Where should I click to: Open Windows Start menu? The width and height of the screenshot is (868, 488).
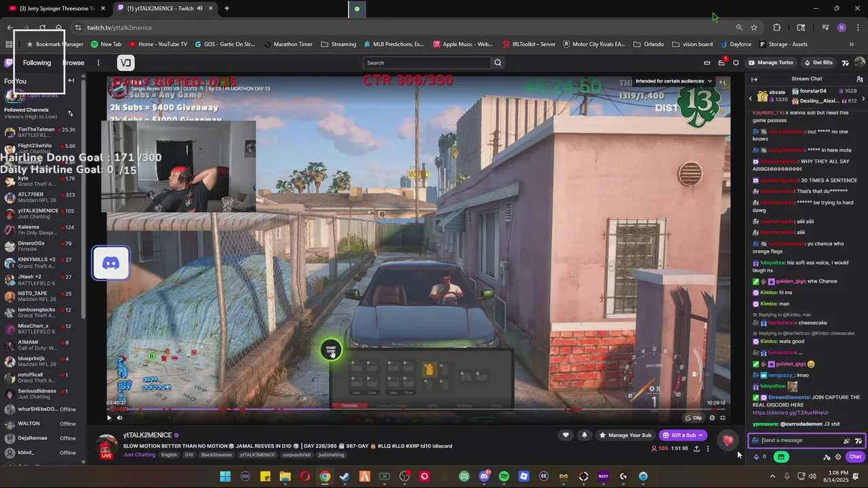[225, 476]
